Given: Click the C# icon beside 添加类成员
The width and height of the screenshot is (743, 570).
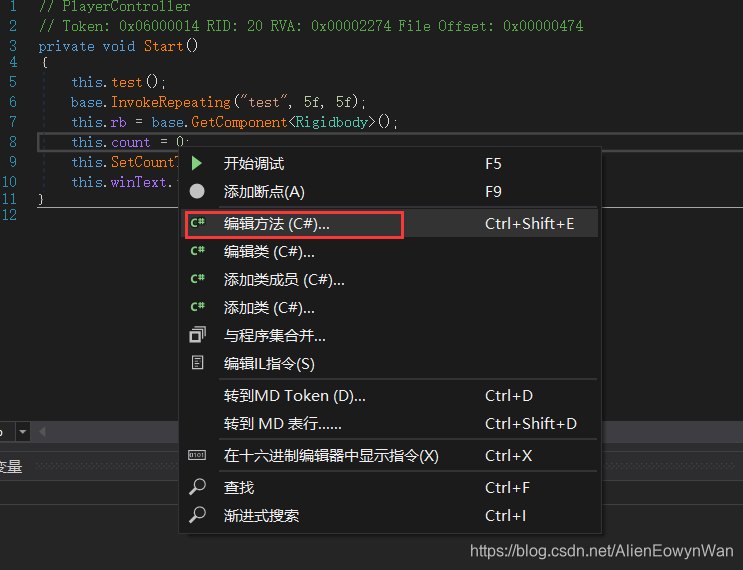Looking at the screenshot, I should (x=198, y=279).
